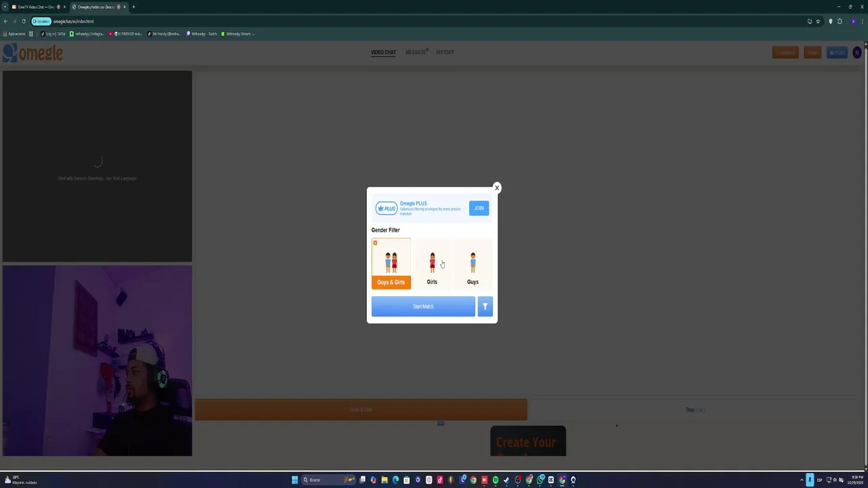
Task: Open the Mrfrandyy Stream Kick bookmark
Action: [238, 34]
